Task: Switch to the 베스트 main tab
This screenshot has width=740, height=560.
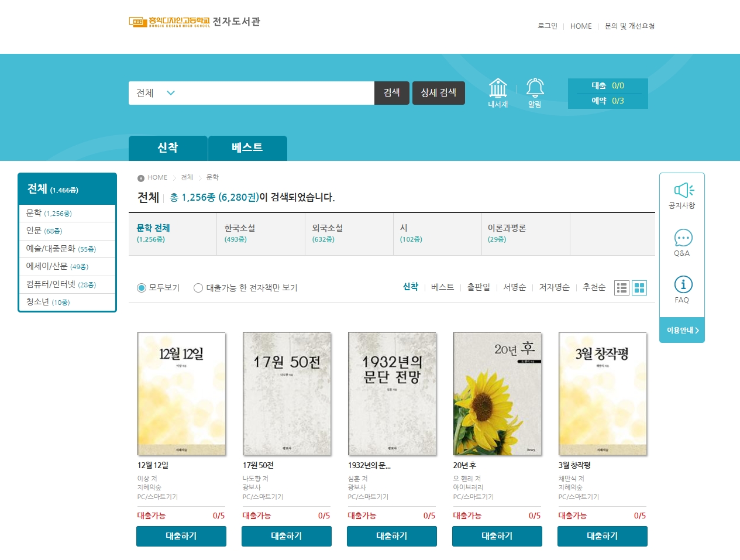Action: (247, 148)
